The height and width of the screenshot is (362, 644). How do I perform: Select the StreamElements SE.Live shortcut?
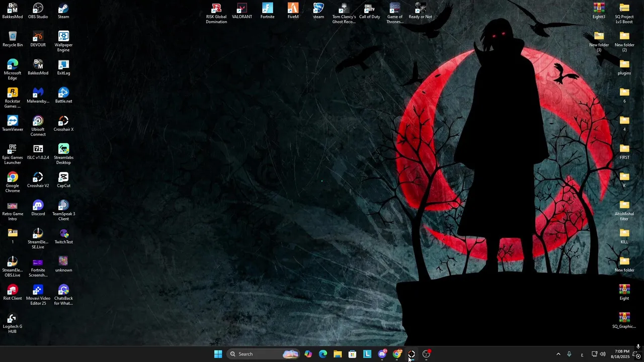pyautogui.click(x=38, y=239)
